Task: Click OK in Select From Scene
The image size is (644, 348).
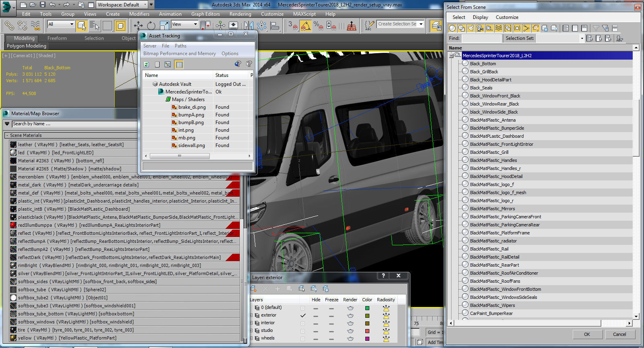Action: pyautogui.click(x=587, y=334)
